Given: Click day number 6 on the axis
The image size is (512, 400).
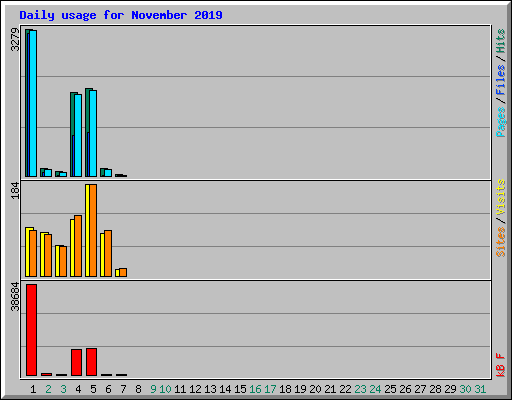Looking at the screenshot, I should (x=108, y=389).
